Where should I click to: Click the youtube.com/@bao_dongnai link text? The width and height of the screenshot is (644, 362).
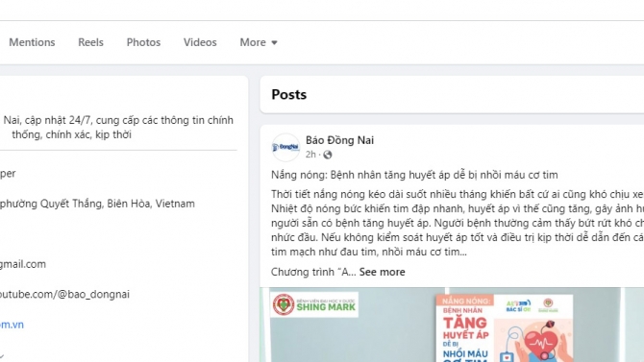(64, 294)
